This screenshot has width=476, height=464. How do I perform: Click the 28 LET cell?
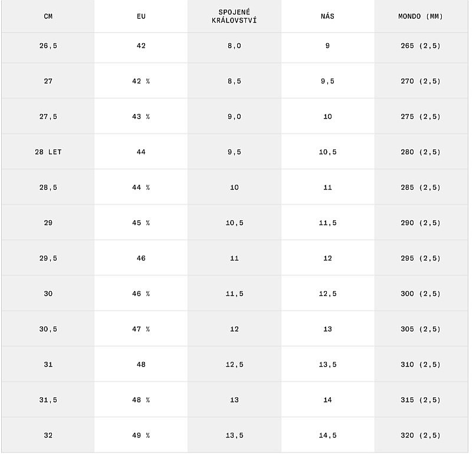point(48,152)
